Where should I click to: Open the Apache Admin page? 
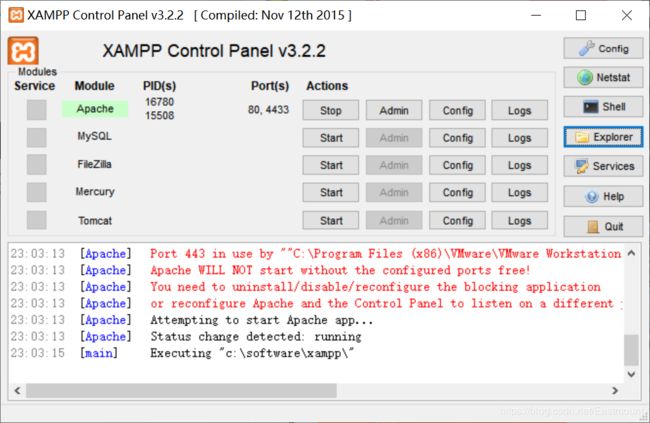(394, 110)
